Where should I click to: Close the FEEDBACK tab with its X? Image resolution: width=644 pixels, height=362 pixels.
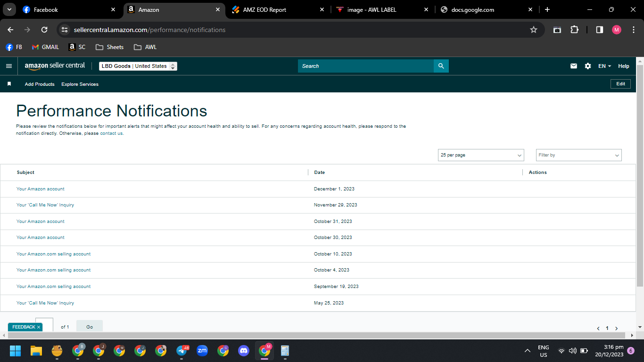click(39, 327)
